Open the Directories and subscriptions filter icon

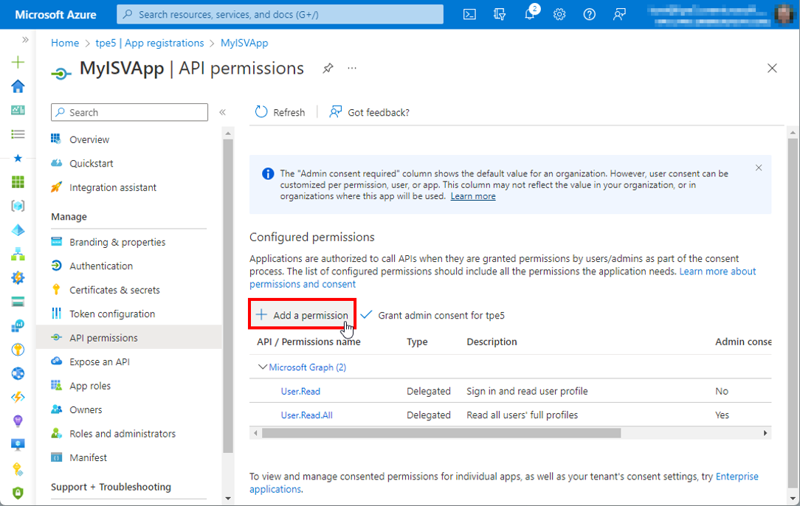tap(499, 14)
